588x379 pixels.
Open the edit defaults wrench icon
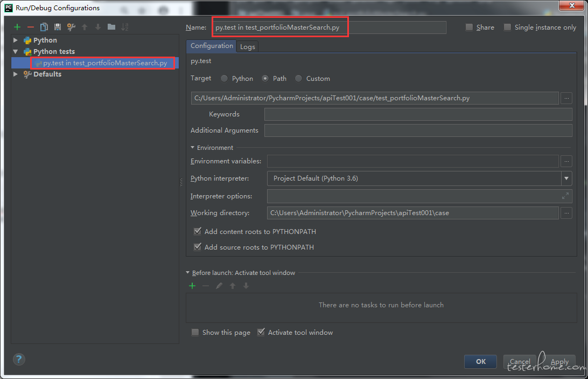(71, 27)
